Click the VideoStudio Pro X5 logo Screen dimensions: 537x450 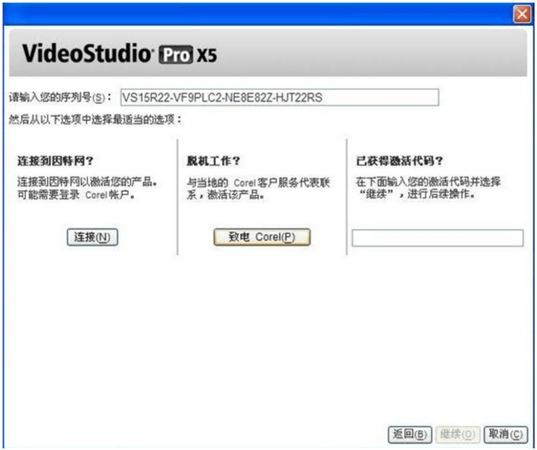click(120, 54)
